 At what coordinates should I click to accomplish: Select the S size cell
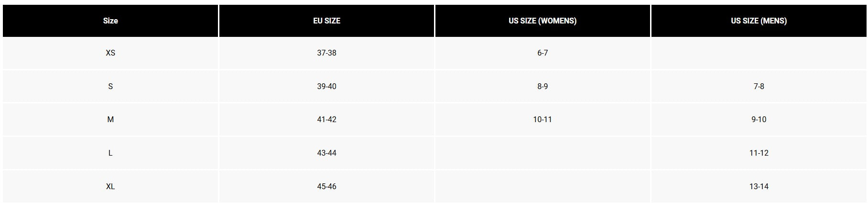tap(110, 86)
